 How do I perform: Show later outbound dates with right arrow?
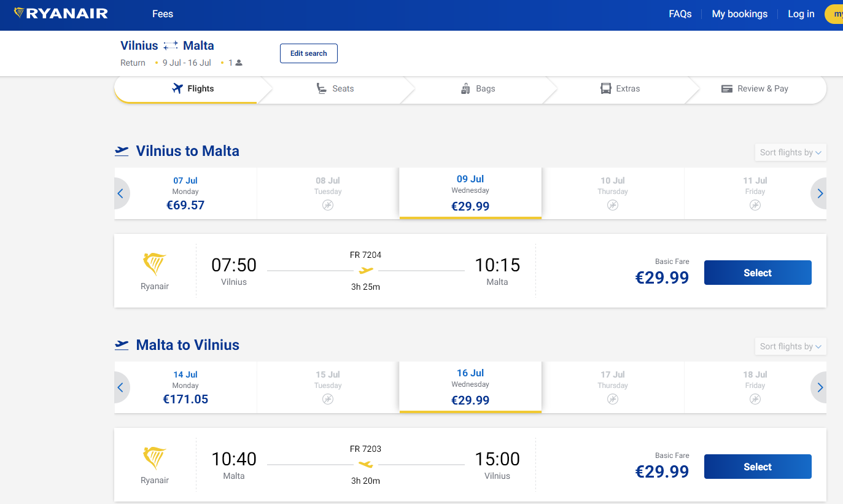coord(820,193)
